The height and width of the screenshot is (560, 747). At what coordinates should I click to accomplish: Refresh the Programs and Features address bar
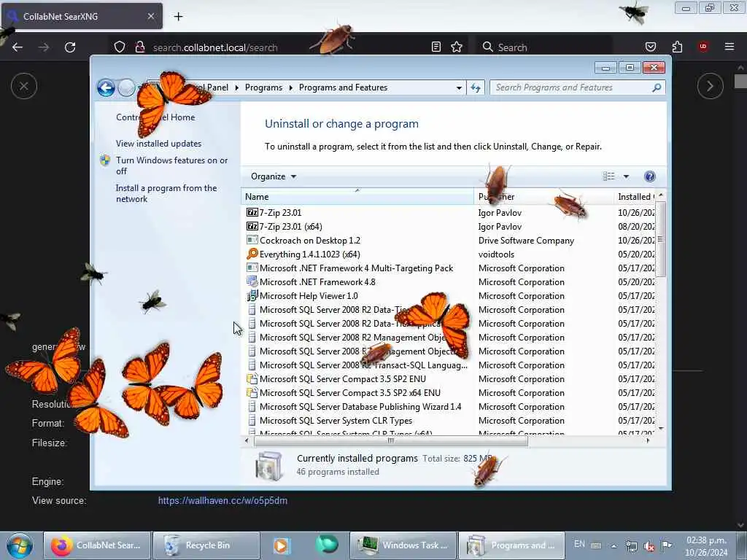[x=476, y=87]
